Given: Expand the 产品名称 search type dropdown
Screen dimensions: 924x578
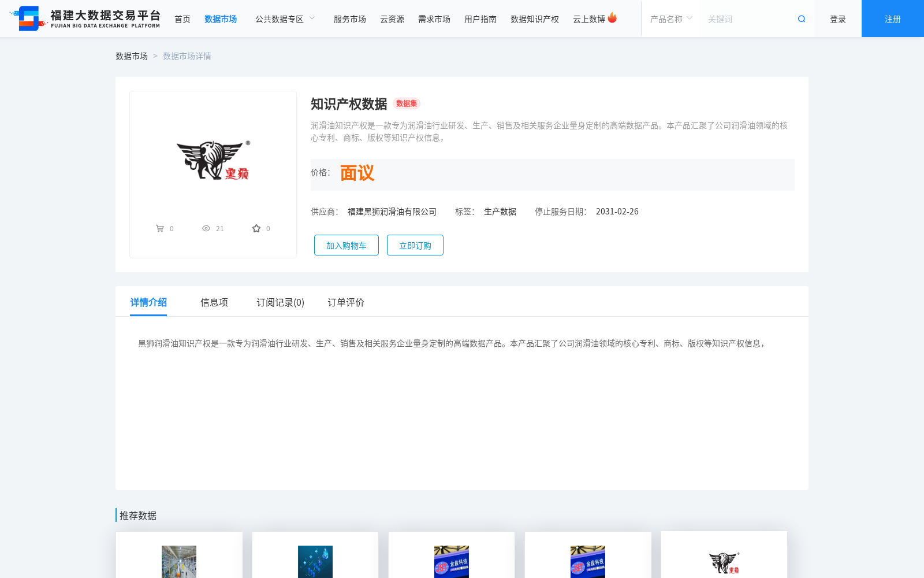Looking at the screenshot, I should pyautogui.click(x=670, y=19).
